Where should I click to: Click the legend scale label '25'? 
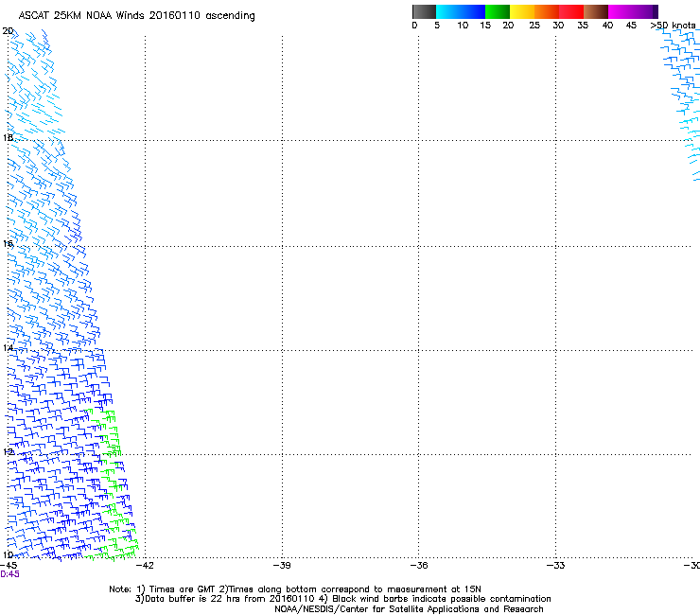point(534,26)
